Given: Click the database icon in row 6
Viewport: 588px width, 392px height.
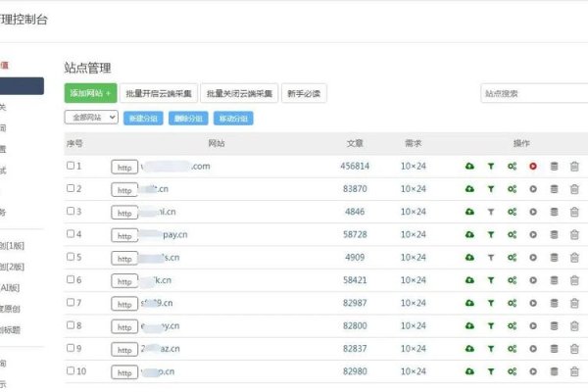Looking at the screenshot, I should (554, 280).
